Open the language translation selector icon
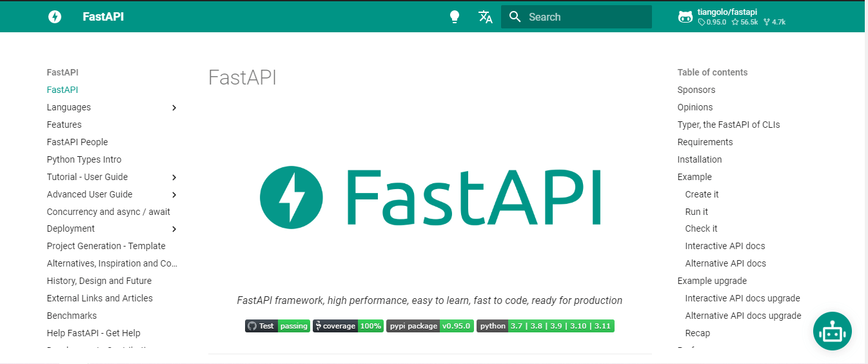 point(486,17)
